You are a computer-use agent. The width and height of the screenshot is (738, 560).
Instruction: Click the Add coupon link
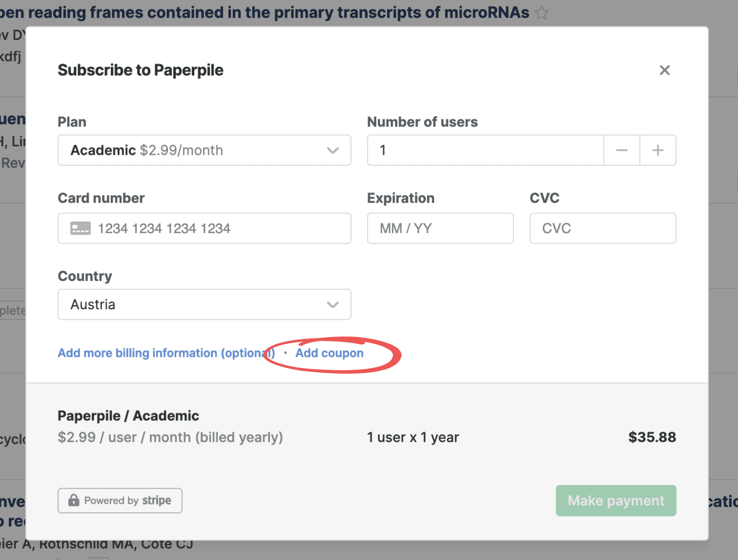tap(329, 353)
